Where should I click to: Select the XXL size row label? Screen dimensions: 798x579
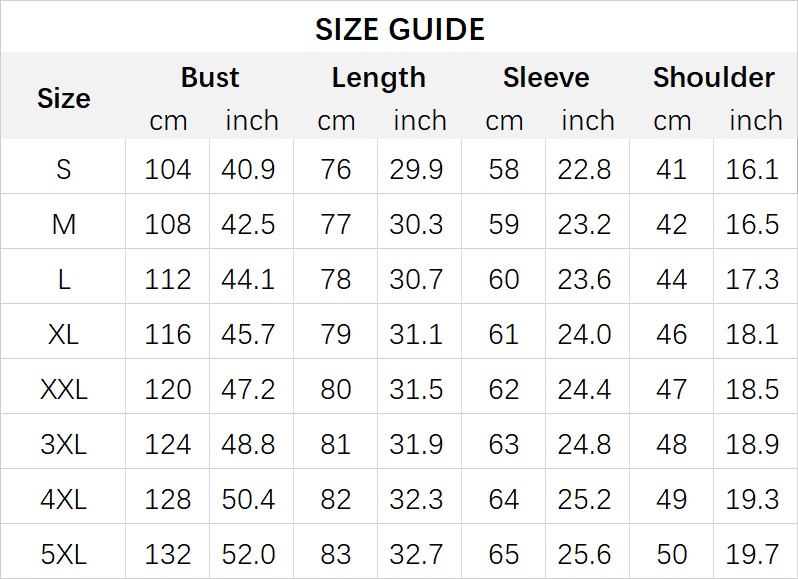63,389
